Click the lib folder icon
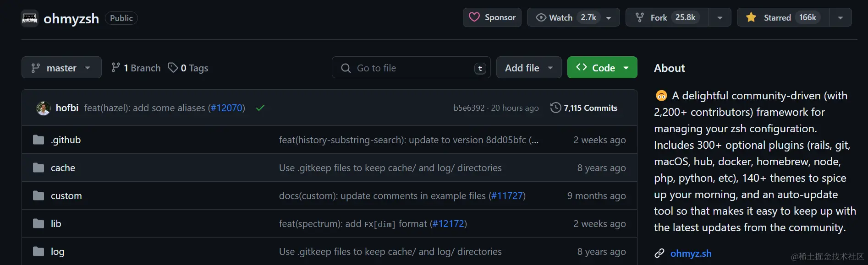This screenshot has width=868, height=265. pos(38,223)
